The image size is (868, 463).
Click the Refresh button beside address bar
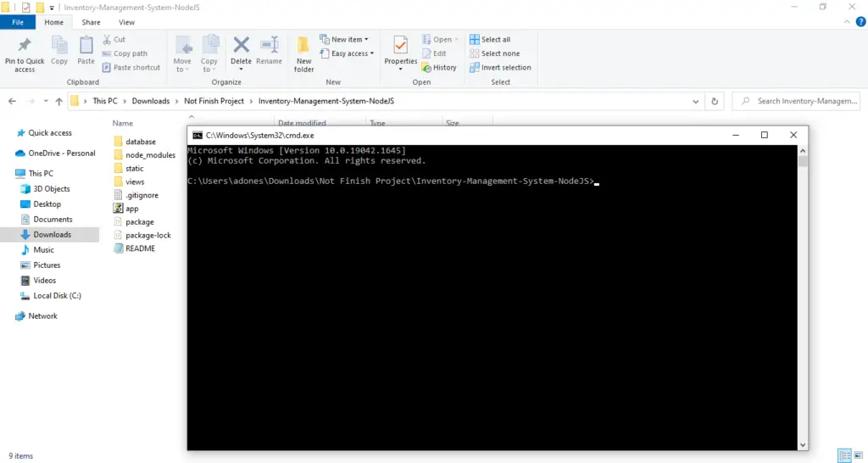(715, 102)
